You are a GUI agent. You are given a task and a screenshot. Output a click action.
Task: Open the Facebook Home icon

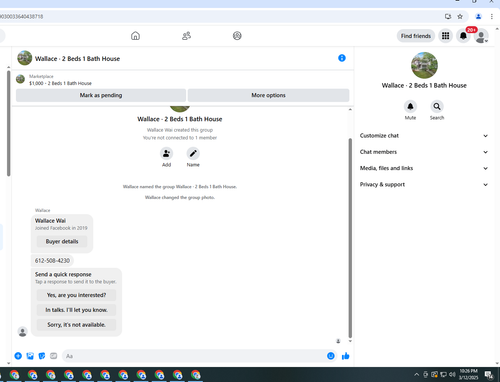coord(135,36)
